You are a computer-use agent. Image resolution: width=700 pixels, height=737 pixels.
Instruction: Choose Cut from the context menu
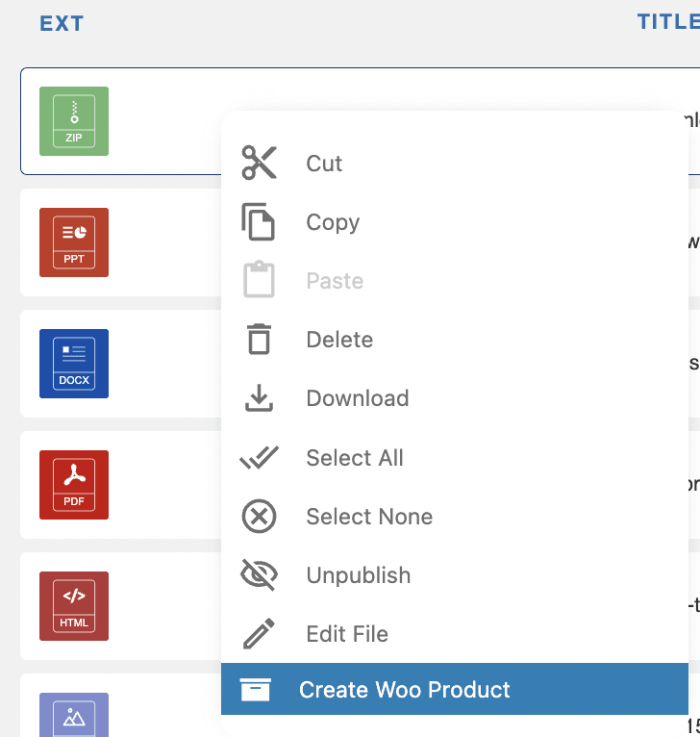[x=324, y=164]
